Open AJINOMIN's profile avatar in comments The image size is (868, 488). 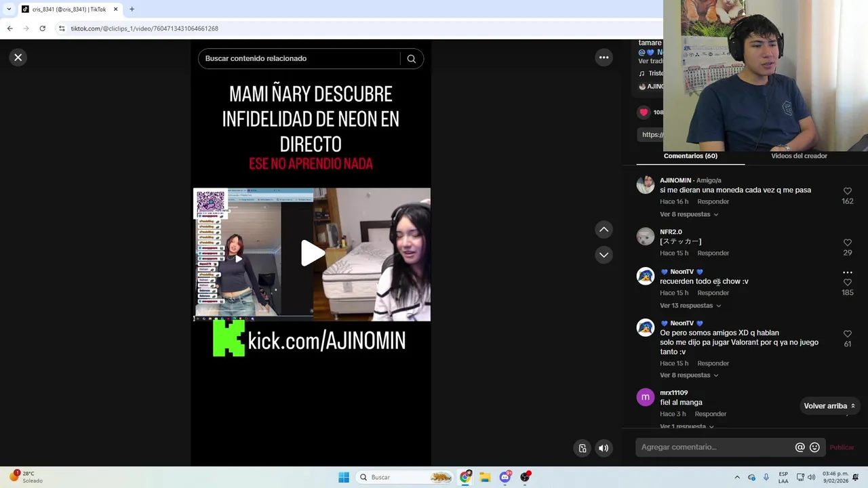(646, 184)
